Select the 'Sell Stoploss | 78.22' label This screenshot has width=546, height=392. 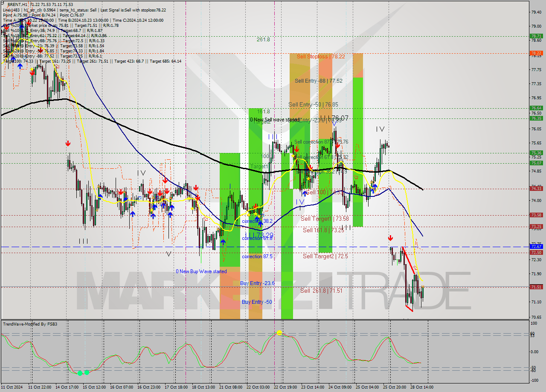(321, 56)
